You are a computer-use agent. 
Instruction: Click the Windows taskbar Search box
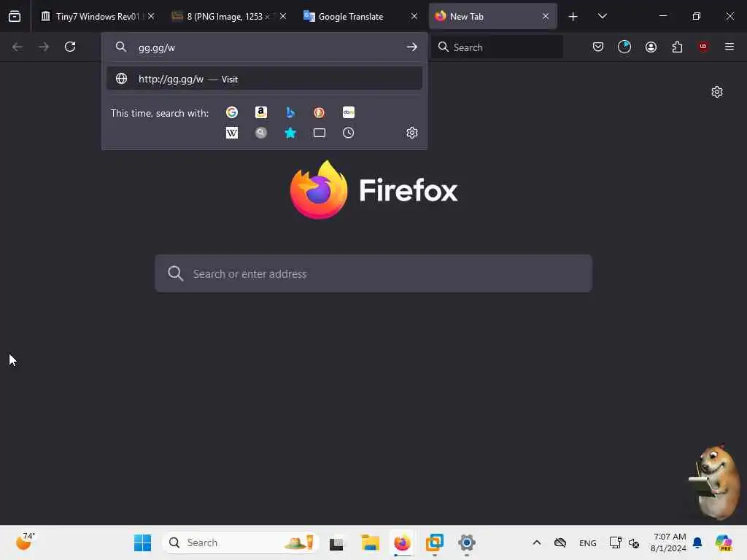click(x=240, y=542)
